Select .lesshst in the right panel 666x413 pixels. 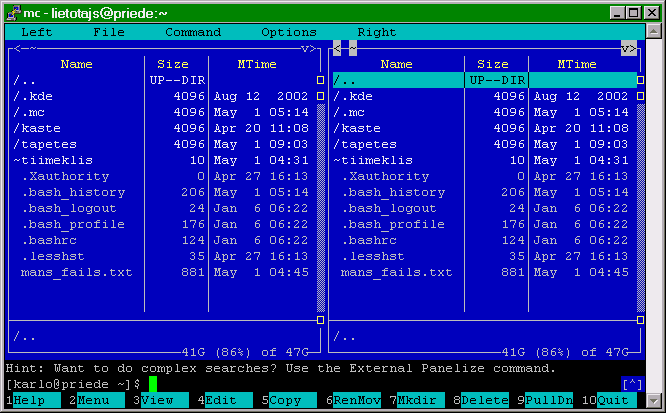485,256
